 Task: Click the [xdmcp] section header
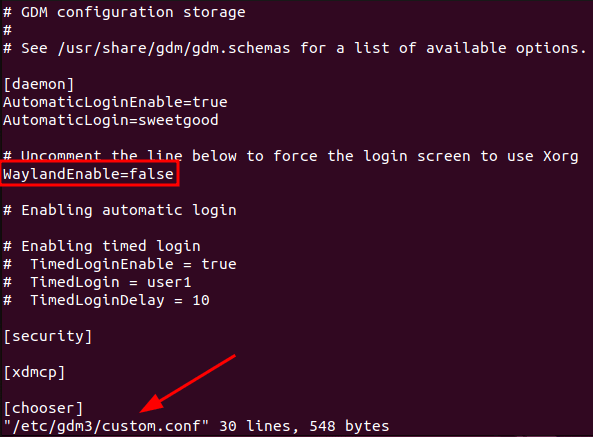[x=34, y=372]
